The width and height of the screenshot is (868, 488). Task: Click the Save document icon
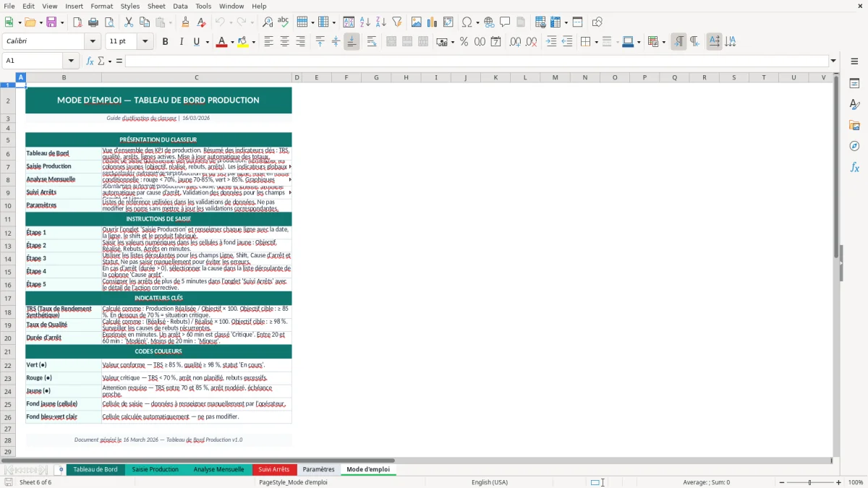coord(51,22)
